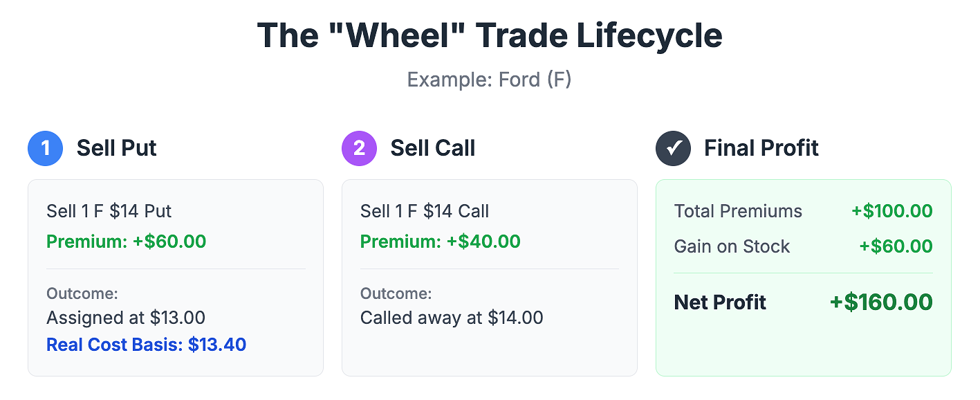Select the "Sell Put" step heading
This screenshot has width=980, height=400.
tap(117, 148)
